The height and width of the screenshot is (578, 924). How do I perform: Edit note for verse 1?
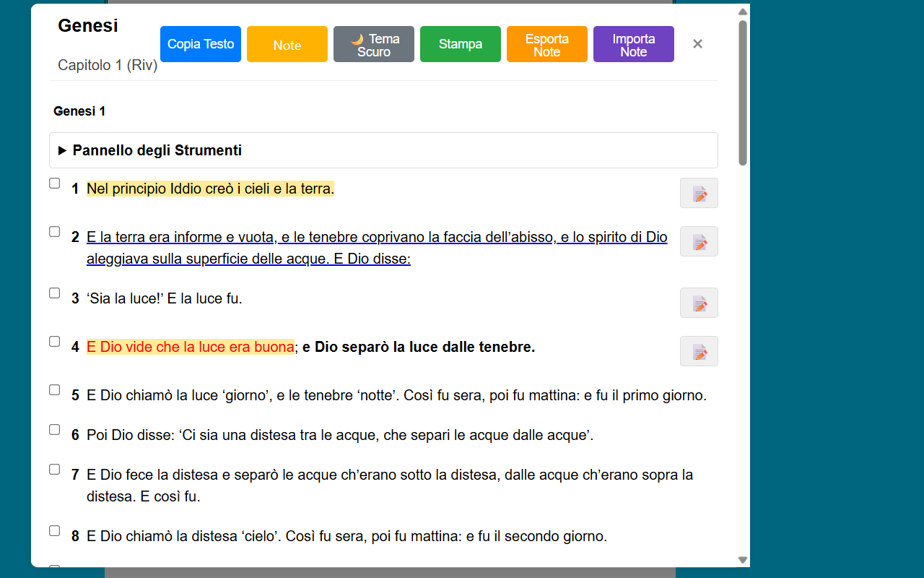[698, 193]
